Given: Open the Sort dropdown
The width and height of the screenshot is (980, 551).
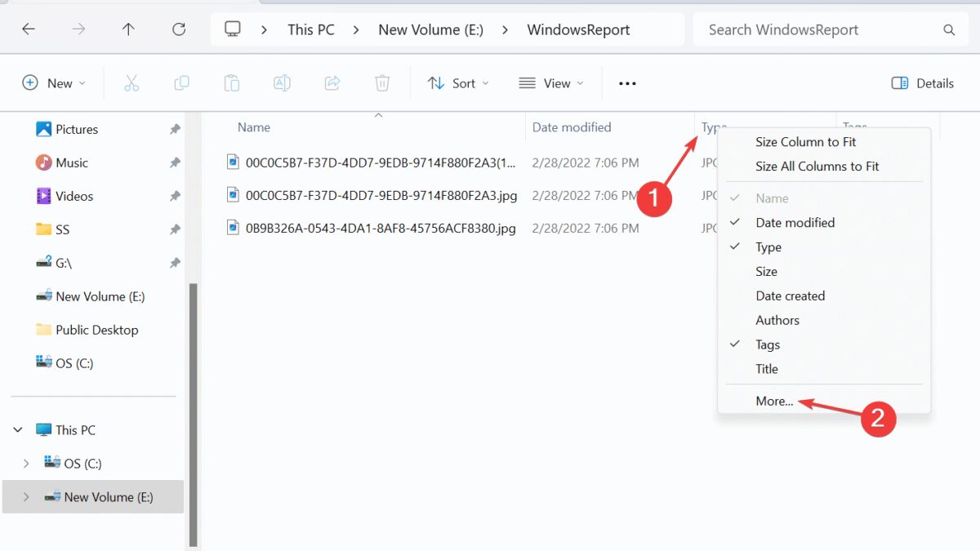Looking at the screenshot, I should pos(458,82).
